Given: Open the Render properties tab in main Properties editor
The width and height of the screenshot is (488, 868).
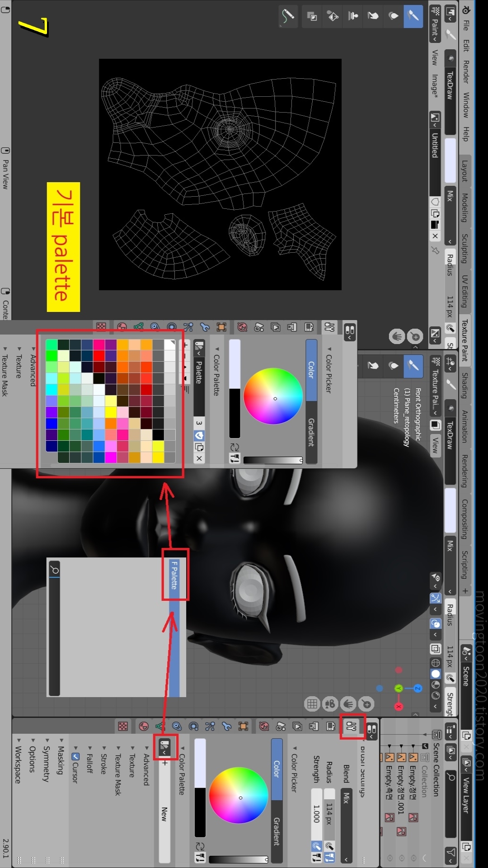Looking at the screenshot, I should pyautogui.click(x=331, y=726).
